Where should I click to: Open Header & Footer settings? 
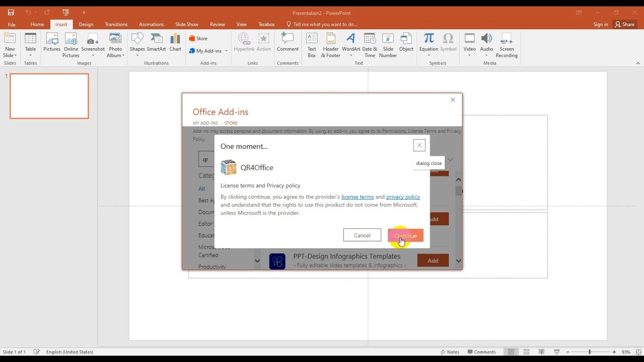click(x=331, y=45)
